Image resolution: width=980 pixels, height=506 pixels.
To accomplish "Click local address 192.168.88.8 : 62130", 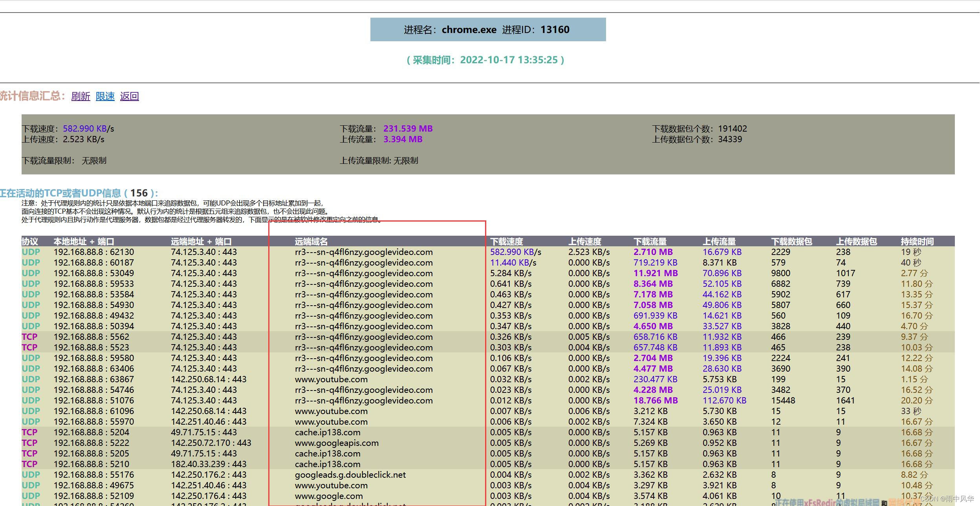I will pos(93,252).
